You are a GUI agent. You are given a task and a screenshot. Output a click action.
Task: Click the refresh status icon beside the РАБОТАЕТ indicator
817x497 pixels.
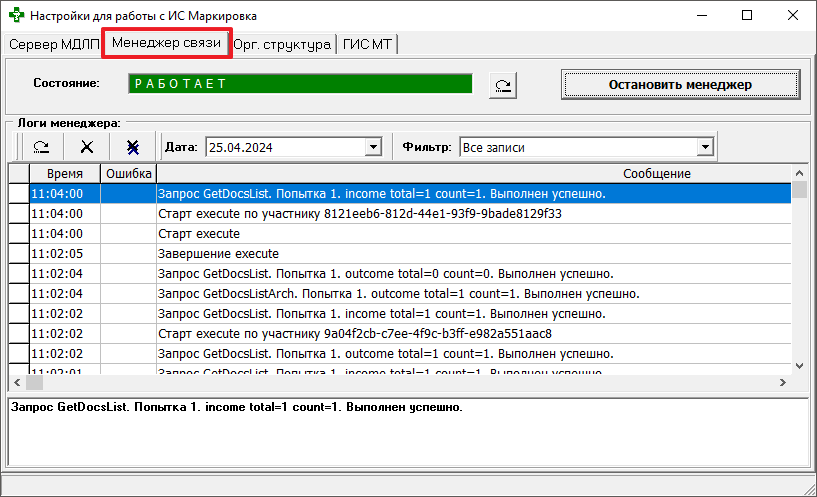point(503,86)
